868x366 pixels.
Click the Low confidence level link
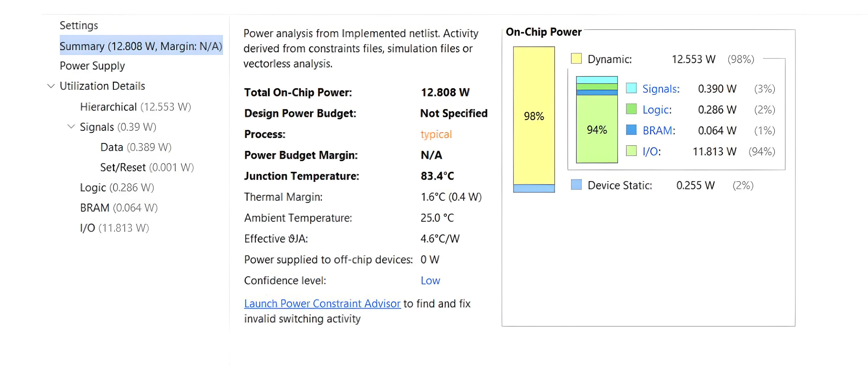pyautogui.click(x=430, y=281)
